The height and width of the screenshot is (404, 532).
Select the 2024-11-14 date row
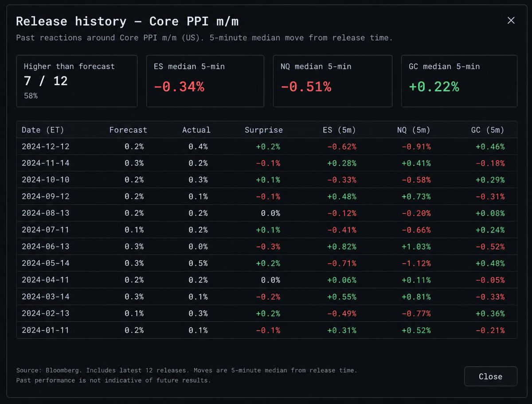pyautogui.click(x=267, y=163)
